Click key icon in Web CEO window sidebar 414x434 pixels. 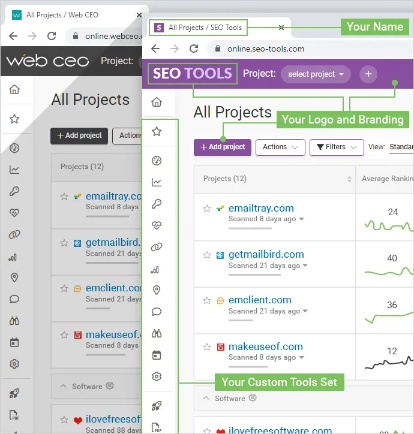tap(14, 191)
